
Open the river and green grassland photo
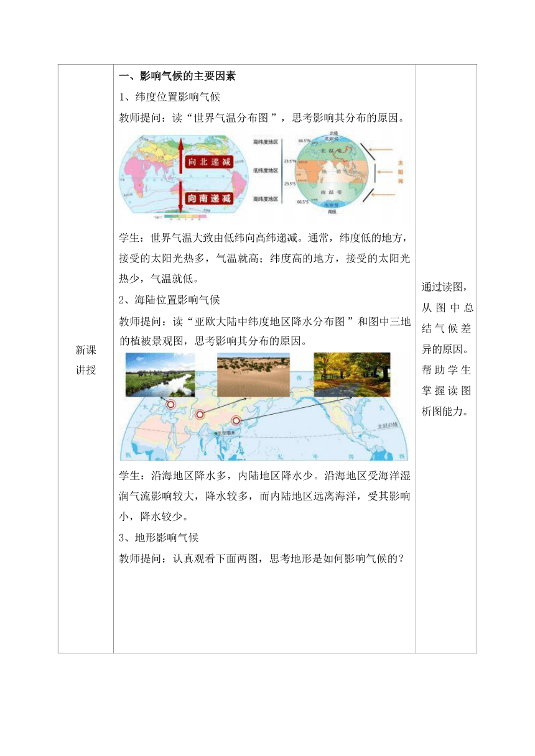(160, 375)
